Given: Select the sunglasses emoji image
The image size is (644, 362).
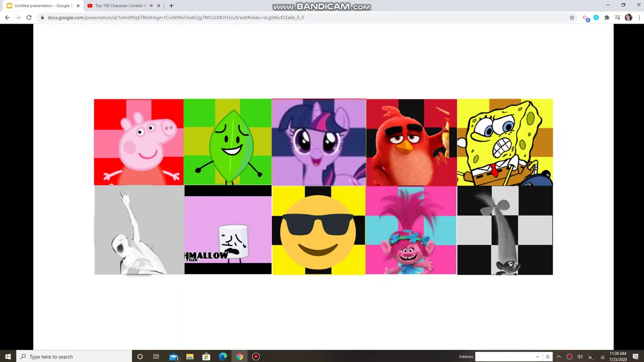Looking at the screenshot, I should (318, 230).
